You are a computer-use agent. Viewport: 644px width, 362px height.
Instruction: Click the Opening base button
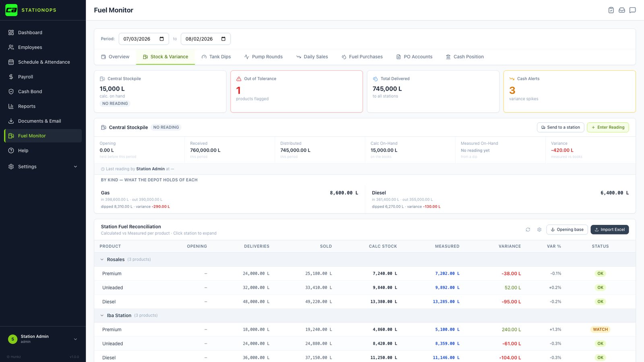click(x=567, y=230)
